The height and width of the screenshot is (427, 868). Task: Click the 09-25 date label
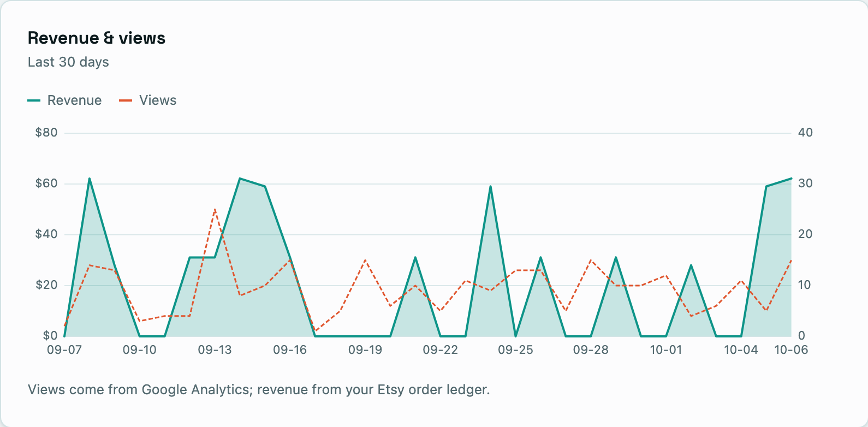click(x=515, y=350)
